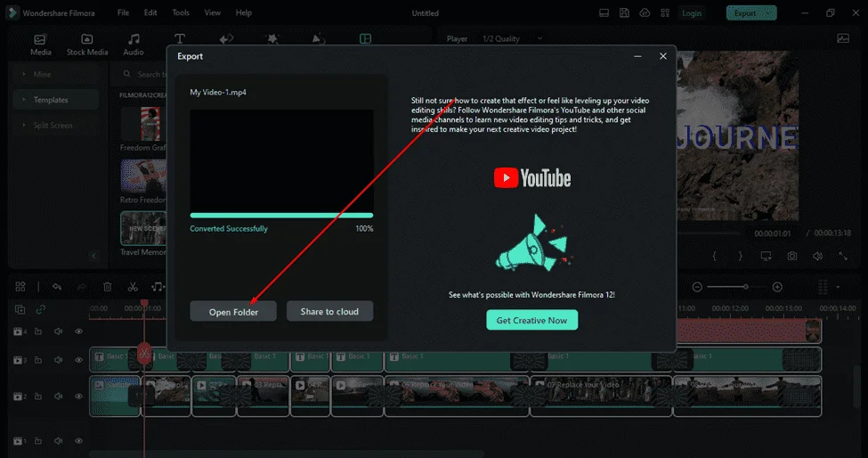Click the Get Creative Now button
Viewport: 868px width, 458px height.
(x=532, y=320)
